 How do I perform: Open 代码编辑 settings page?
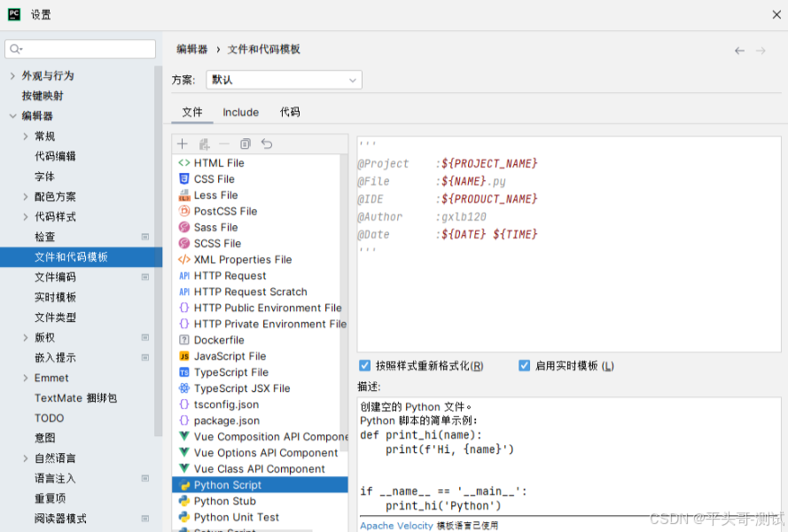coord(55,156)
